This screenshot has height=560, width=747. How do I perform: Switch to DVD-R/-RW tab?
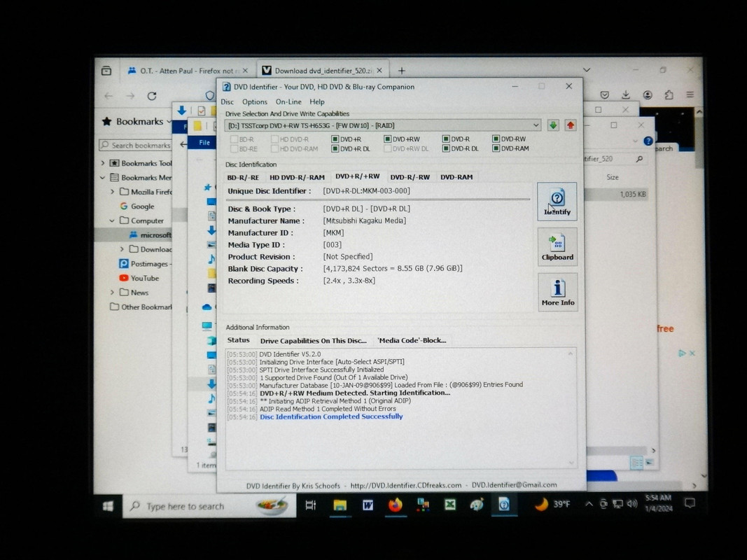click(x=410, y=177)
